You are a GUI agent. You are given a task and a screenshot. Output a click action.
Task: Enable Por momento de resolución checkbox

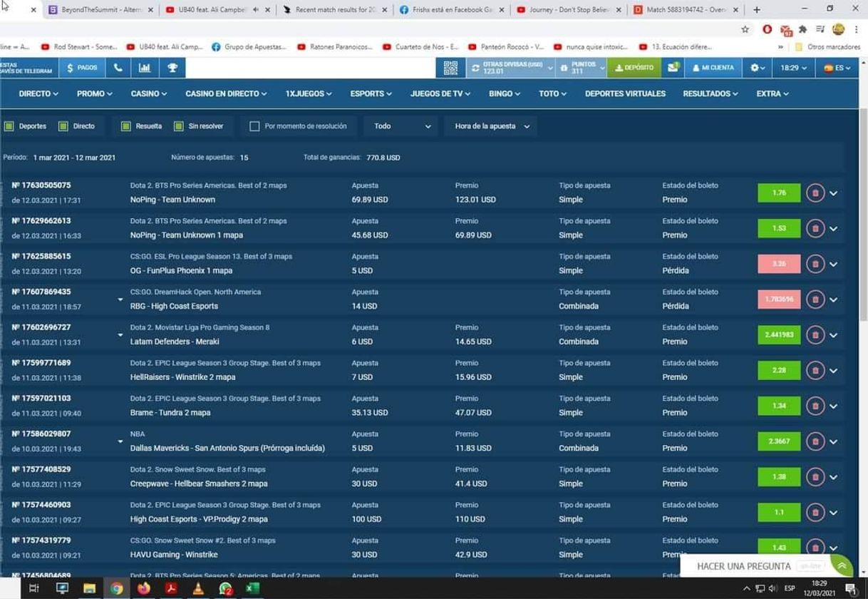254,126
